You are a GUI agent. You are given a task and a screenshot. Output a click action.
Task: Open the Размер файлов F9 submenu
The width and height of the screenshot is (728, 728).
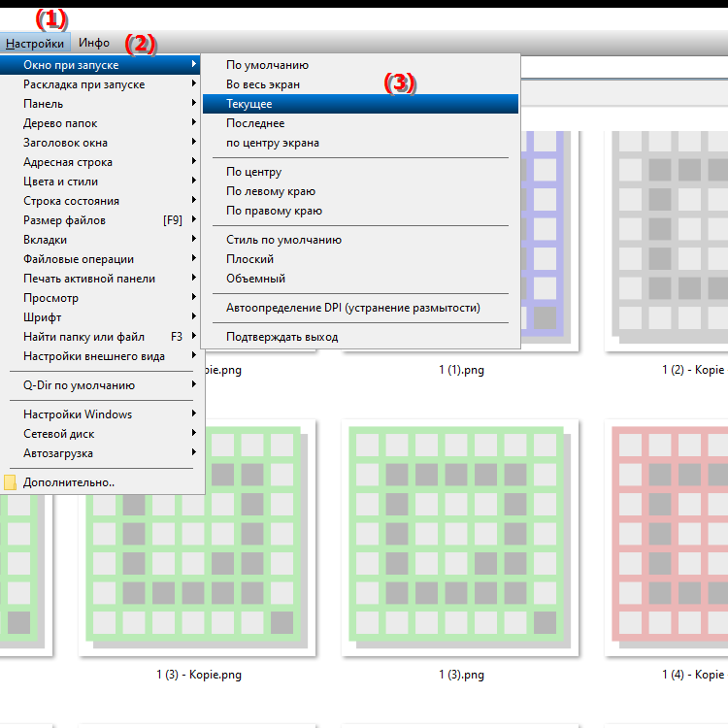[100, 220]
